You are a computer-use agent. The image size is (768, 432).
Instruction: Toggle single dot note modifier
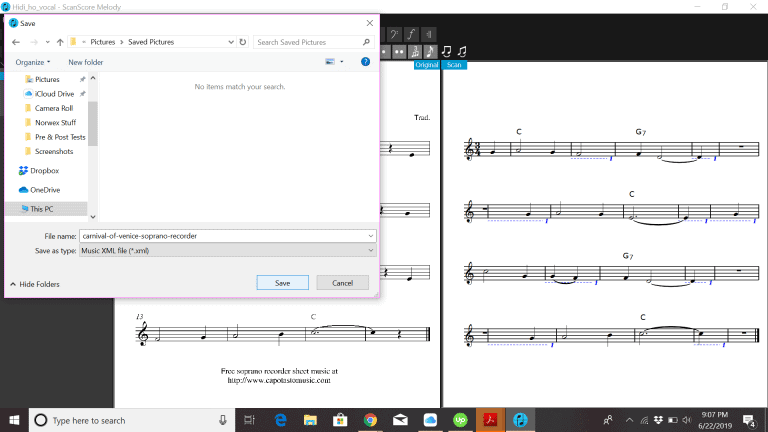(x=384, y=51)
